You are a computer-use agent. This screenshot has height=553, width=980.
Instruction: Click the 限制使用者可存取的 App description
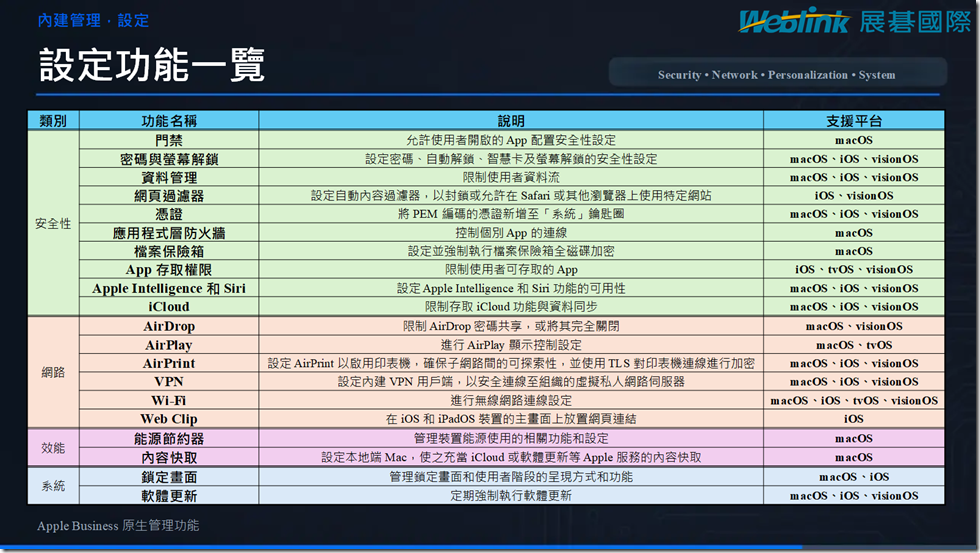pyautogui.click(x=511, y=269)
